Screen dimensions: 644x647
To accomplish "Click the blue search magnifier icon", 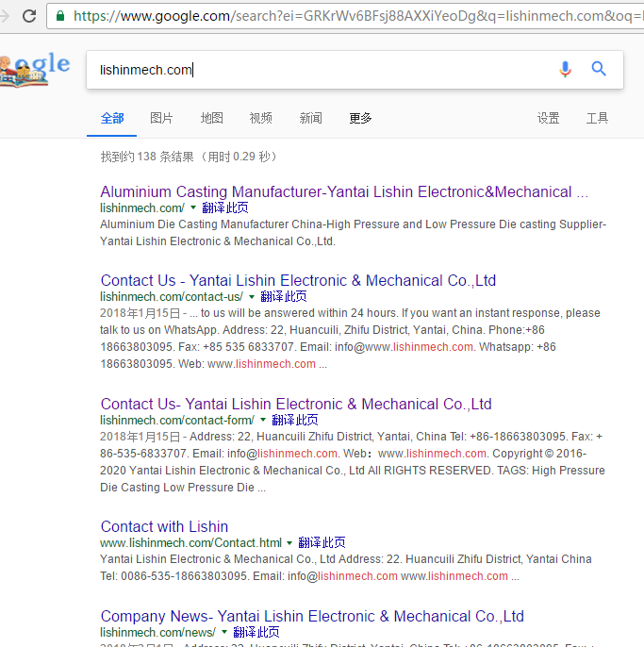I will [599, 69].
